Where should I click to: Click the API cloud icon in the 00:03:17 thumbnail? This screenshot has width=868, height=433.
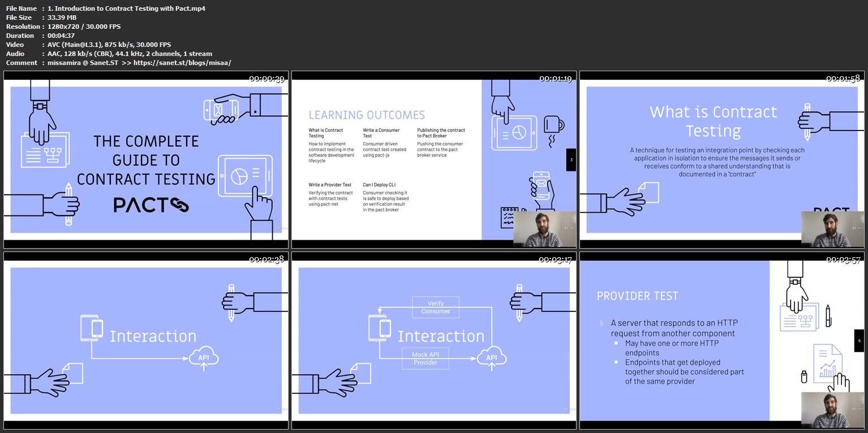tap(492, 358)
